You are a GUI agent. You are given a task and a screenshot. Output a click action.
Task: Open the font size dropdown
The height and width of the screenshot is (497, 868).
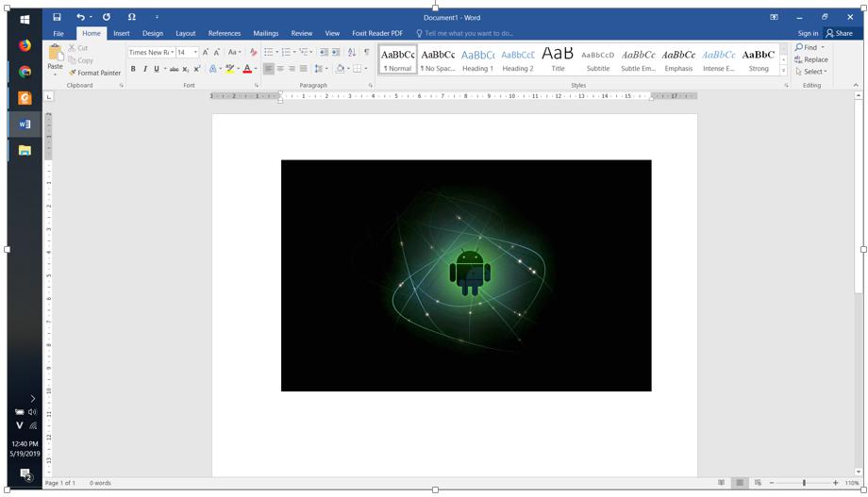(195, 53)
